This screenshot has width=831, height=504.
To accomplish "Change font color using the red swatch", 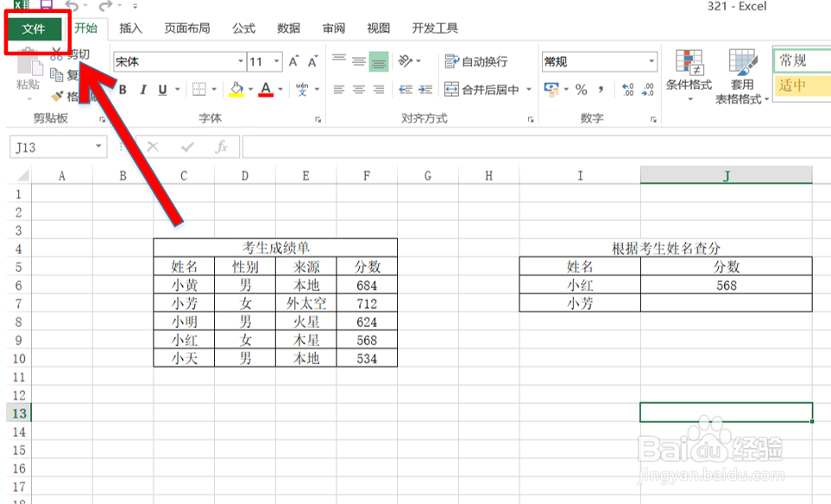I will tap(267, 90).
